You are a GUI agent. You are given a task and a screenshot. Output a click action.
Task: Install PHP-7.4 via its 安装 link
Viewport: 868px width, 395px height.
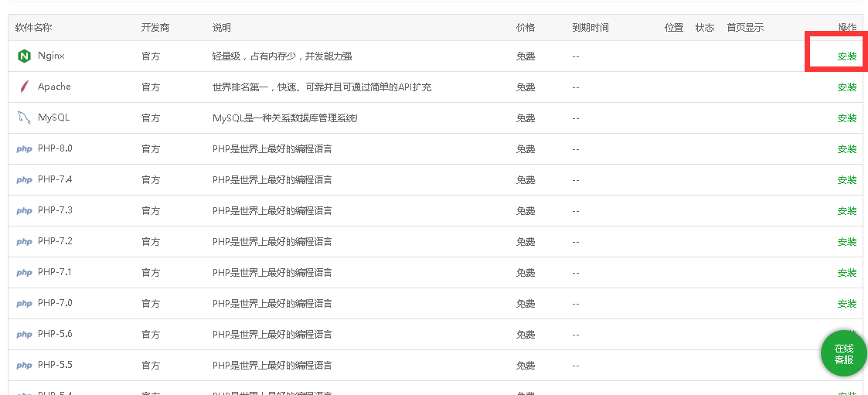pyautogui.click(x=847, y=180)
